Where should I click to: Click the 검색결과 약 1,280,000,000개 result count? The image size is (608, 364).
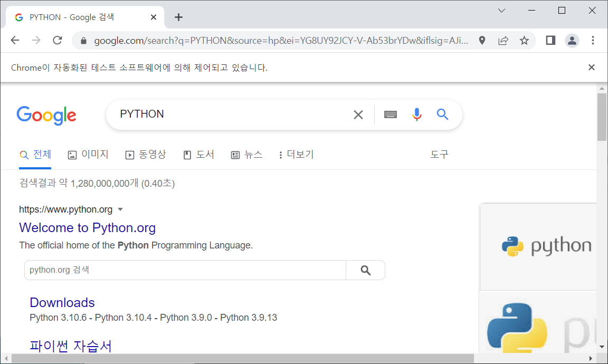[x=97, y=183]
